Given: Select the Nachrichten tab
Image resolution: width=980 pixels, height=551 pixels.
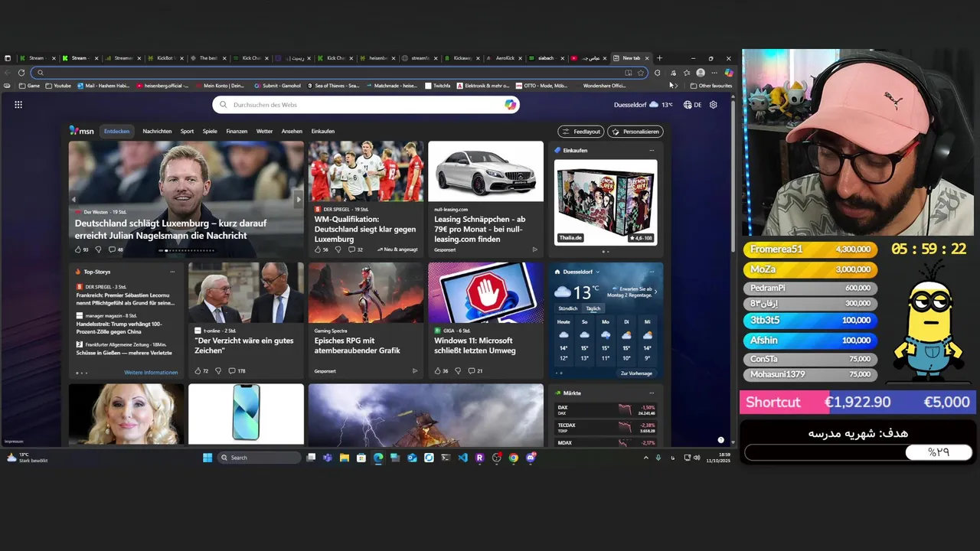Looking at the screenshot, I should 157,132.
